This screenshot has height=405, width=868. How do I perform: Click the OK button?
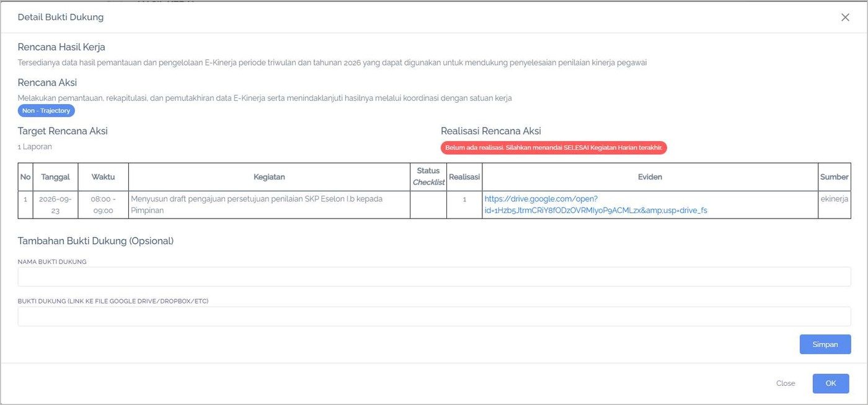tap(831, 383)
